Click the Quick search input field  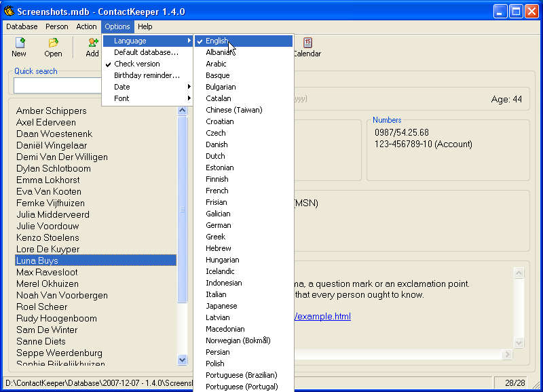[58, 85]
